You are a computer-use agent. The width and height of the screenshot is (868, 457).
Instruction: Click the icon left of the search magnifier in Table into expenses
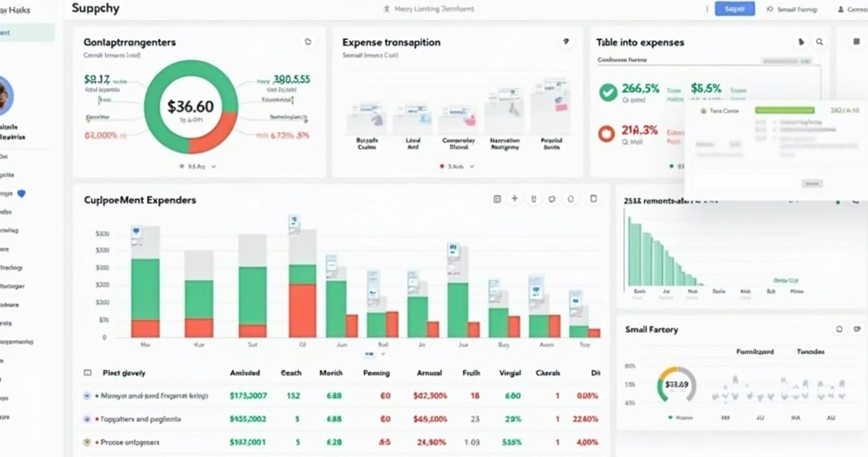click(801, 42)
